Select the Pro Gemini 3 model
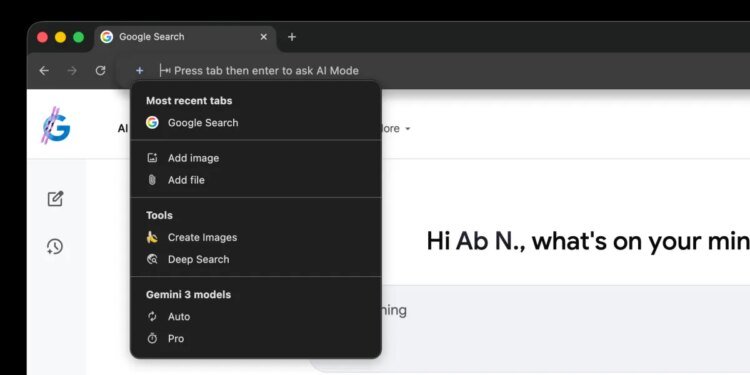Viewport: 750px width, 375px height. pos(256,339)
